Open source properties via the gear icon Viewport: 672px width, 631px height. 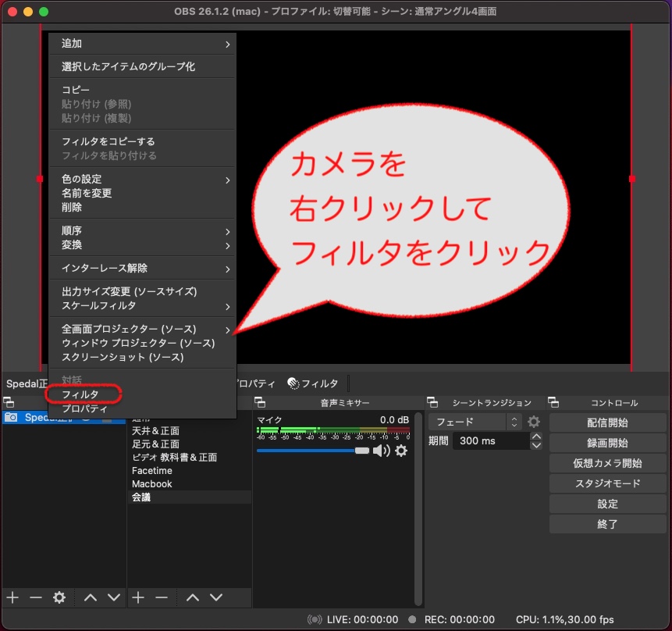pyautogui.click(x=59, y=597)
